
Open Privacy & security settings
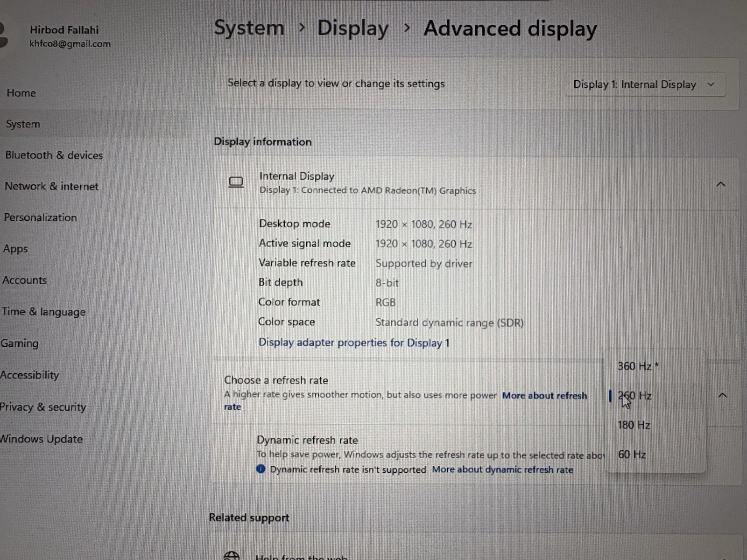43,407
